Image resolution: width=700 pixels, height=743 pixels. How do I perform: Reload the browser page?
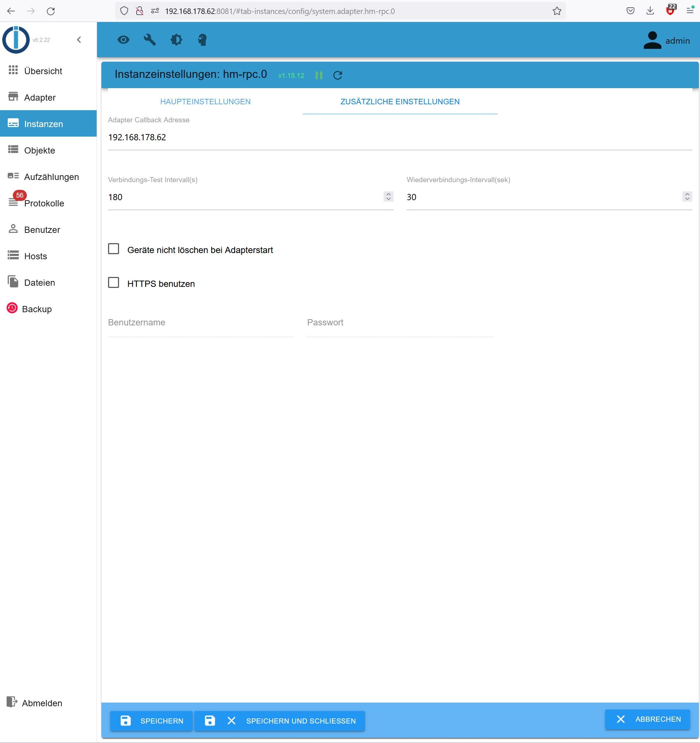point(51,11)
